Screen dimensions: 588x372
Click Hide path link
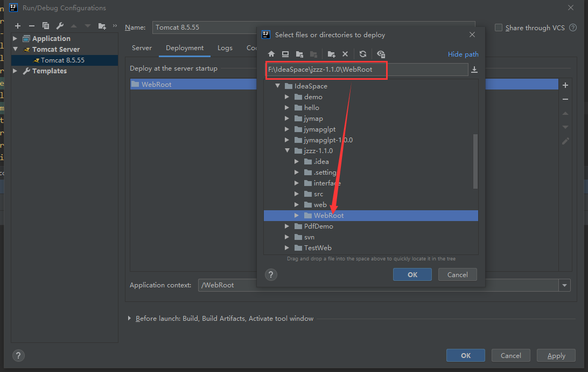pos(463,54)
